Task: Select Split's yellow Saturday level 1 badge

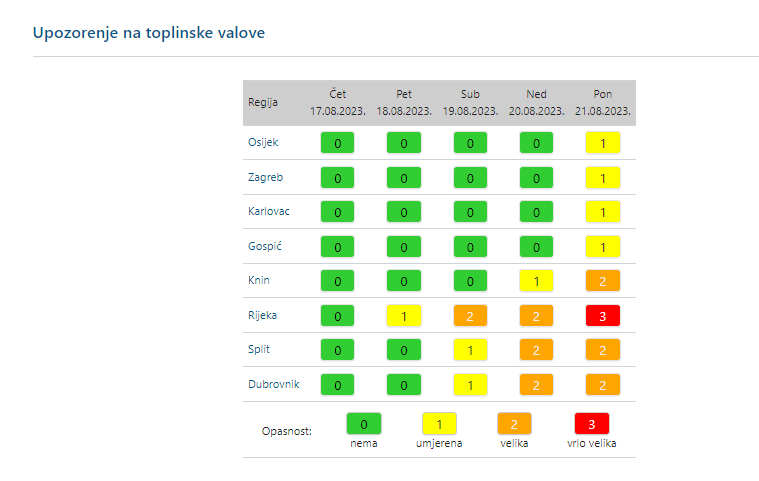Action: click(x=470, y=350)
